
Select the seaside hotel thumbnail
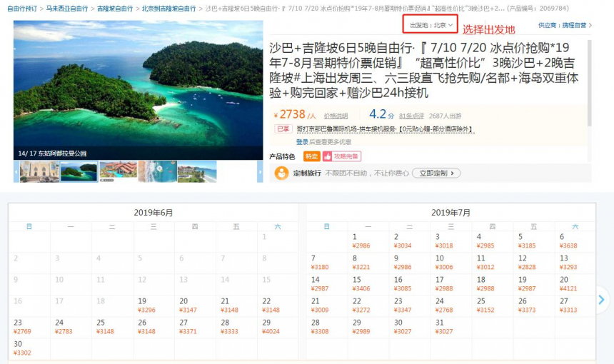tap(197, 171)
